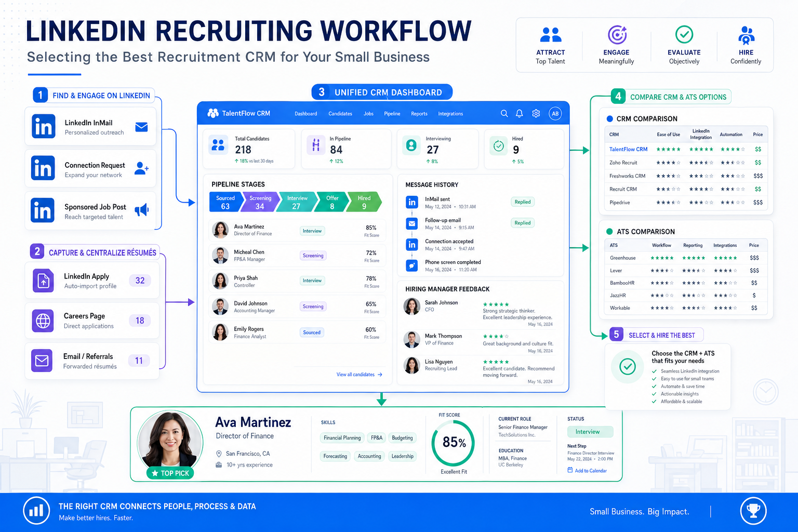Click the Interviewing person icon
The height and width of the screenshot is (532, 798).
point(411,145)
